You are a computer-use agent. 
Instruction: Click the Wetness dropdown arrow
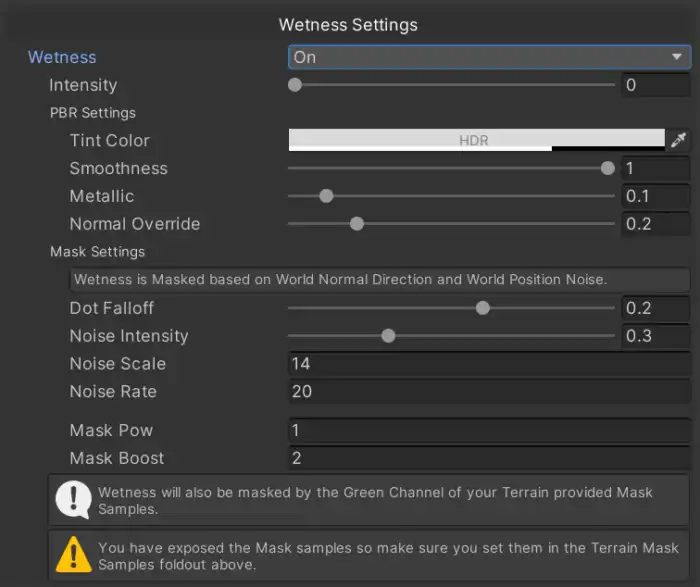[677, 57]
